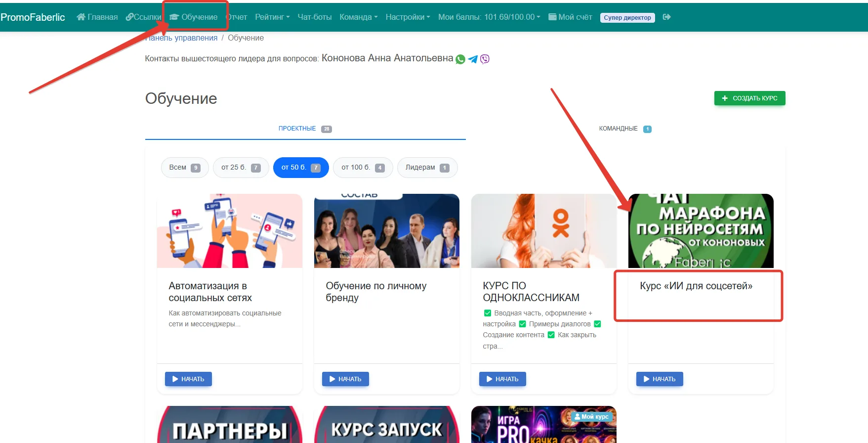Expand the Рейтинг dropdown menu
The width and height of the screenshot is (868, 443).
tap(272, 17)
